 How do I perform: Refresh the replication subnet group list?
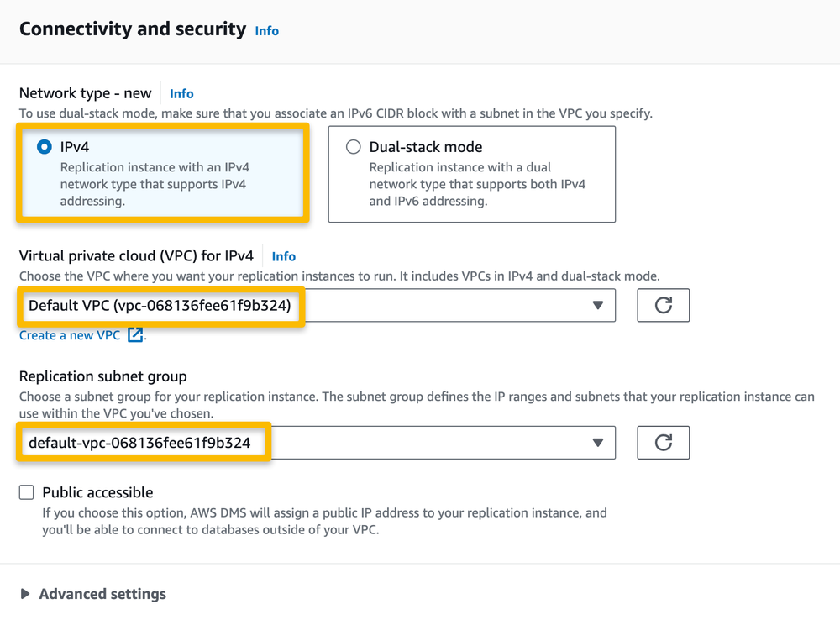point(663,443)
